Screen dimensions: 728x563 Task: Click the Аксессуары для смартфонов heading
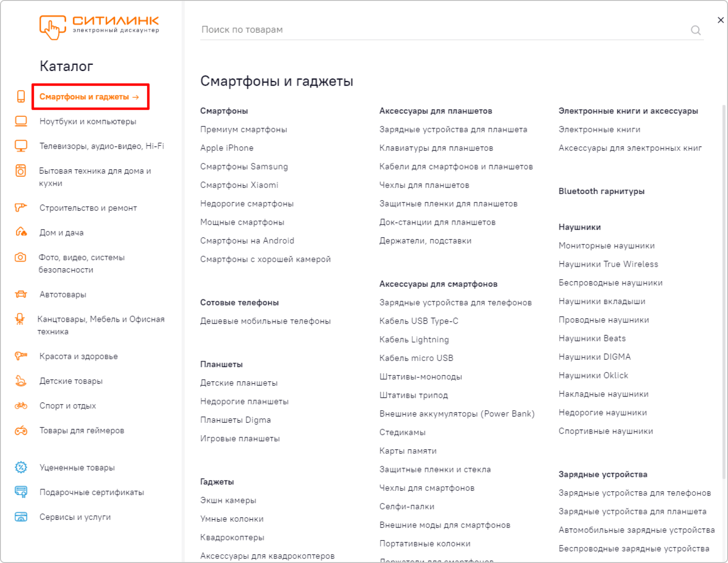click(439, 284)
